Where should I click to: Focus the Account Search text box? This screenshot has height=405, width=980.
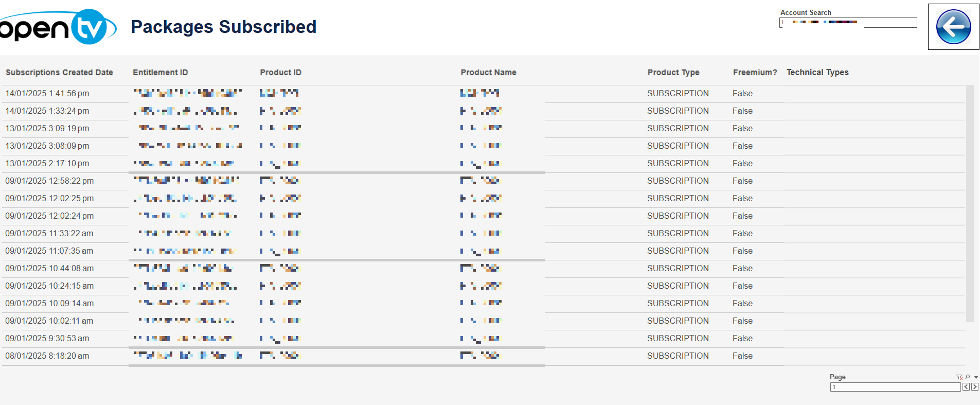(x=848, y=23)
